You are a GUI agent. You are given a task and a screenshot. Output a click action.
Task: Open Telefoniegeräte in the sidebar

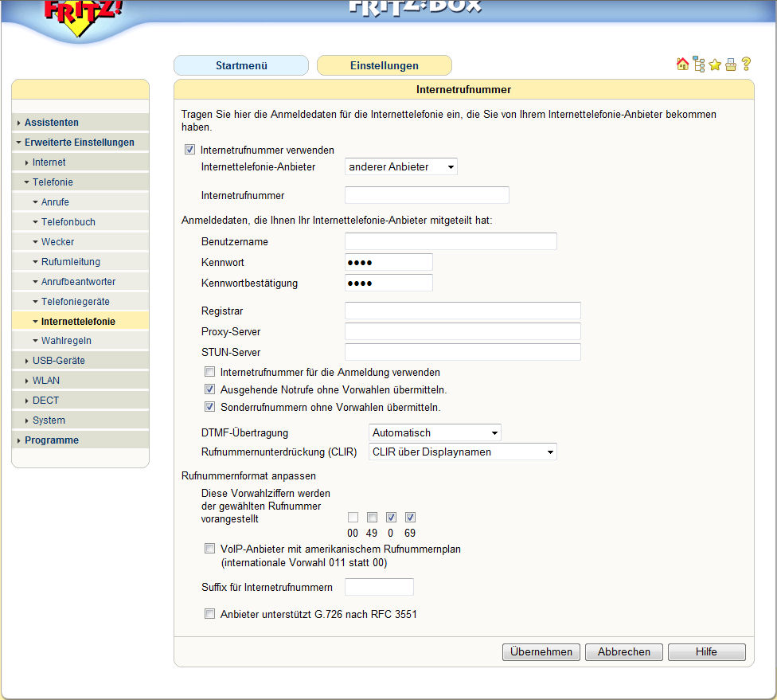pyautogui.click(x=80, y=301)
